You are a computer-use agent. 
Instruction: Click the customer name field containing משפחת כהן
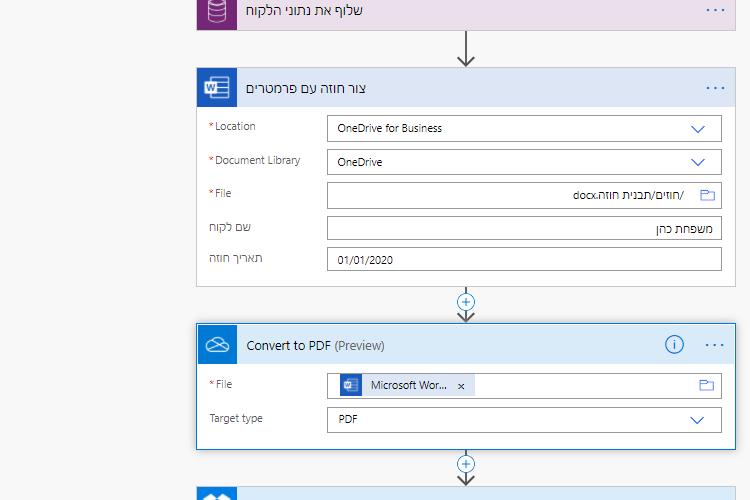524,228
